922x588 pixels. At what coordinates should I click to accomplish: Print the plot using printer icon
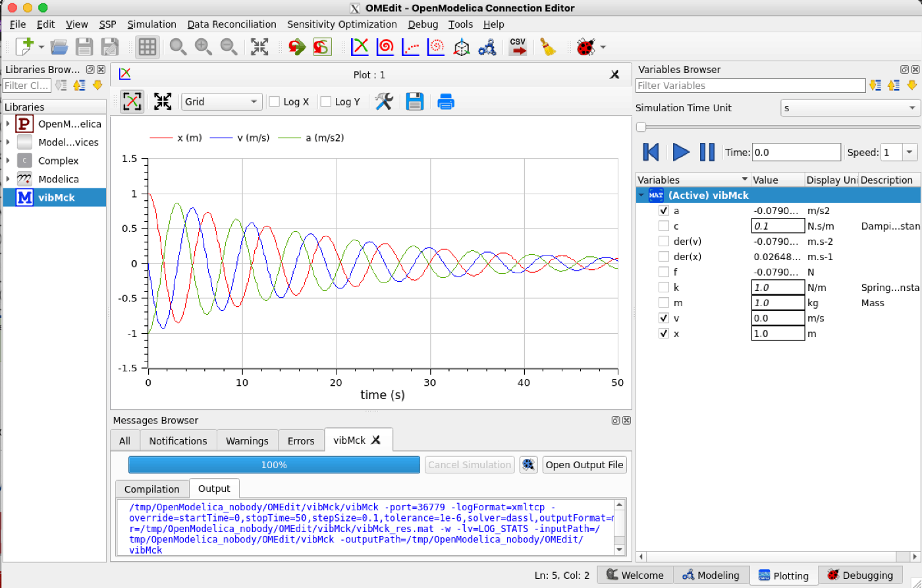(x=446, y=101)
